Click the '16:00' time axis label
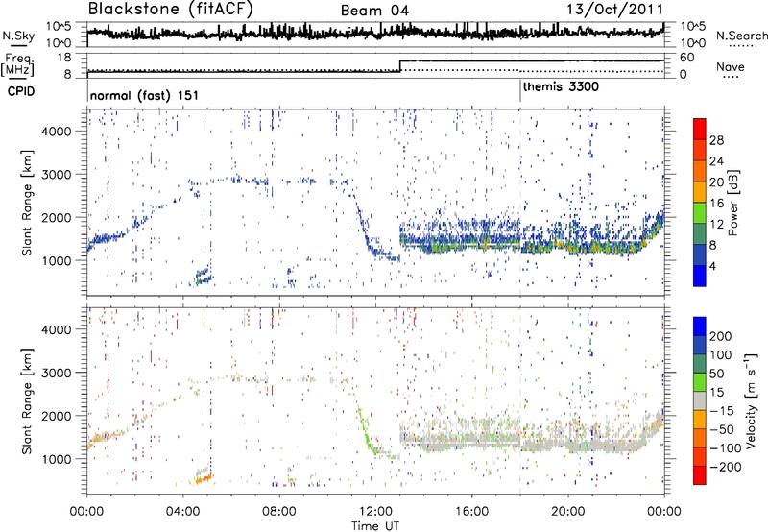The image size is (768, 532). (x=471, y=512)
